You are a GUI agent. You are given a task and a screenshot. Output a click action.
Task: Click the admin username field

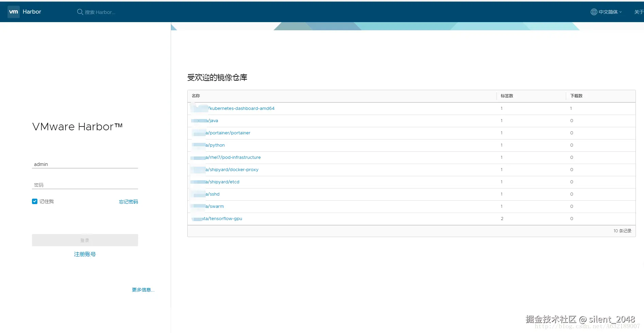[85, 164]
